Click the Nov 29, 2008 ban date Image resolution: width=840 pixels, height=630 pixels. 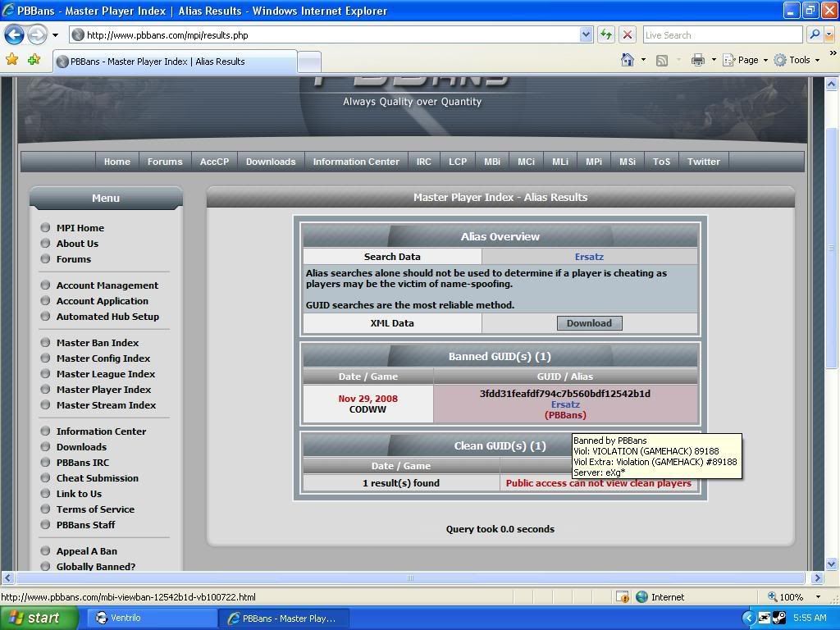(x=368, y=399)
